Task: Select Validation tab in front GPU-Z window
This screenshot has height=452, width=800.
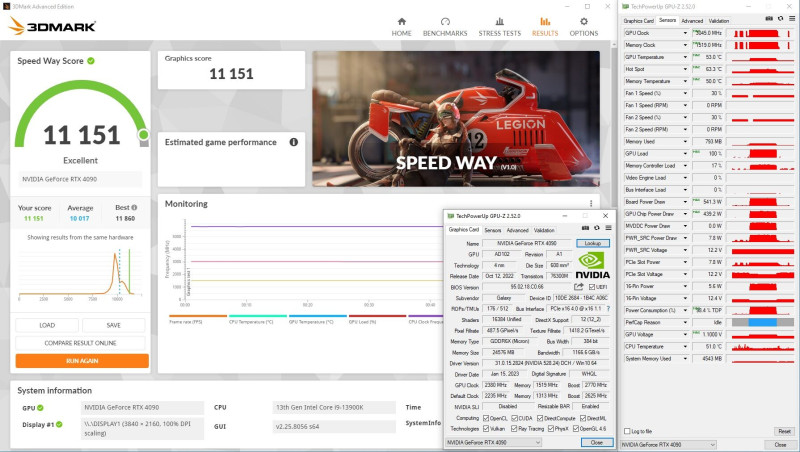Action: pos(544,231)
